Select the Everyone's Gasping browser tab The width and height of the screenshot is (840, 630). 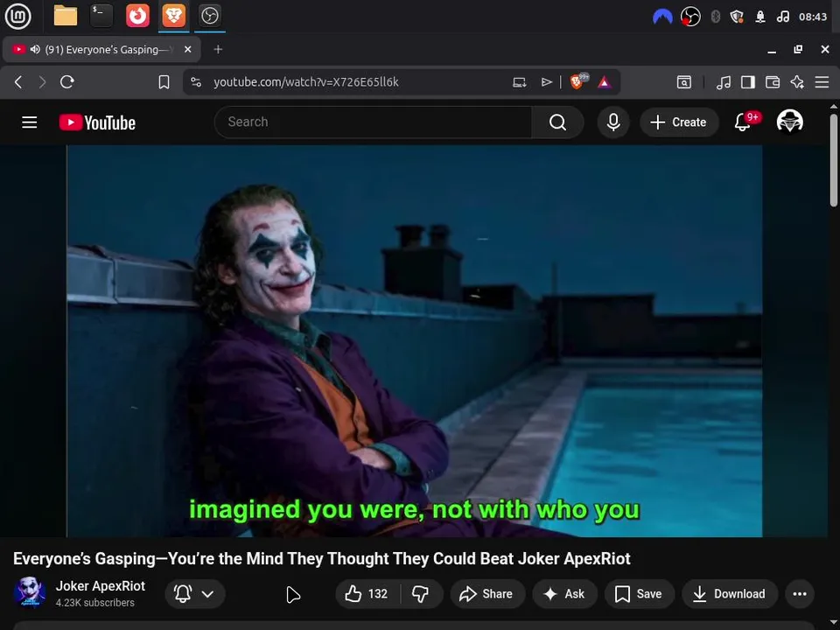click(x=101, y=49)
